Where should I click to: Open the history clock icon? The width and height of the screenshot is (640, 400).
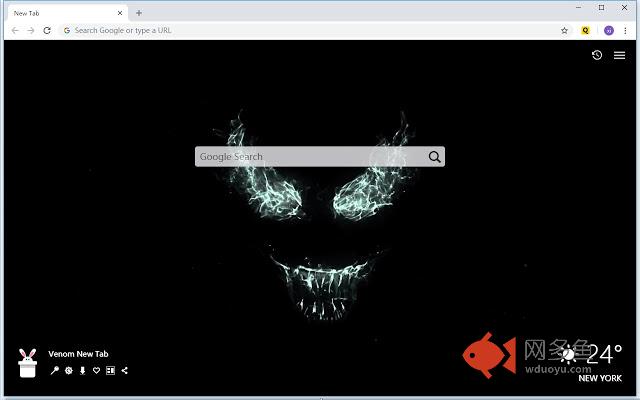597,55
